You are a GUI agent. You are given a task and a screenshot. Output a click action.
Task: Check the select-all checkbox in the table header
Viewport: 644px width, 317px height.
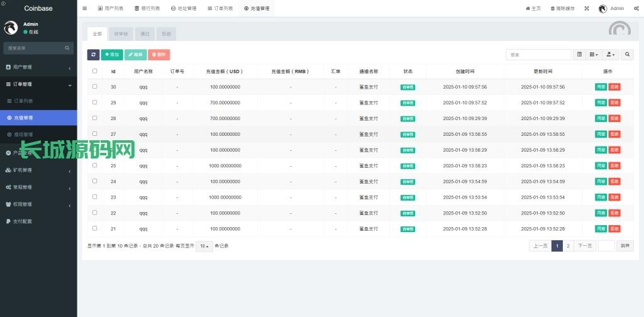(95, 71)
